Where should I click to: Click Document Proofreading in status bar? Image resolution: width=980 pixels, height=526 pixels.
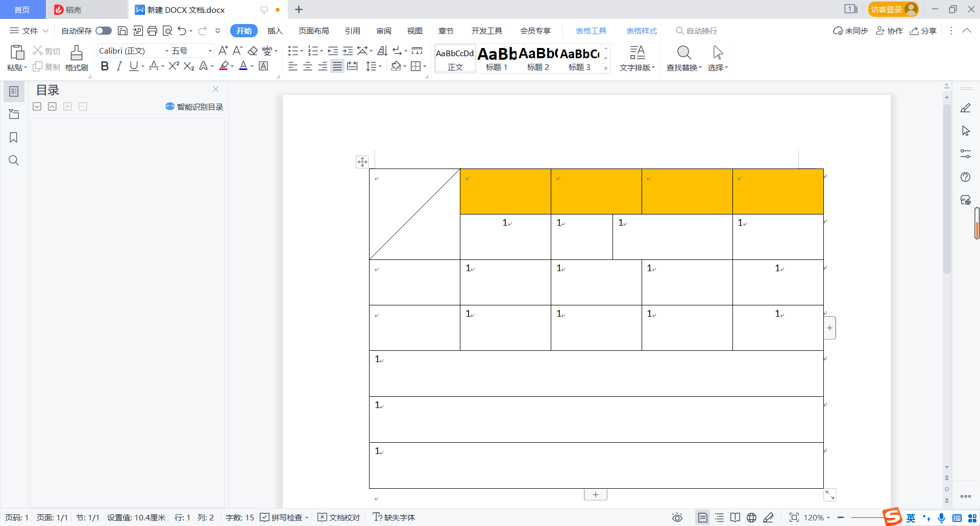point(339,517)
